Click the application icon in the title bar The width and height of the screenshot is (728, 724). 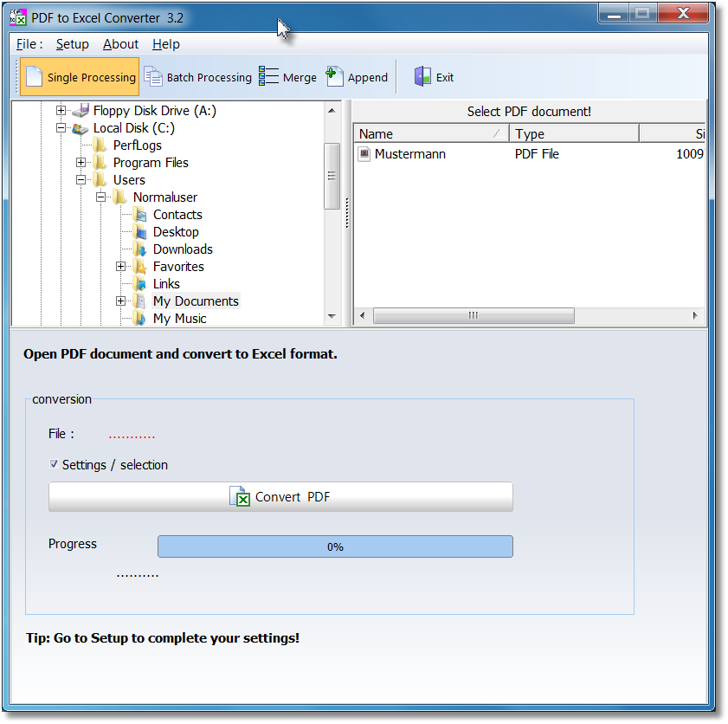[18, 17]
